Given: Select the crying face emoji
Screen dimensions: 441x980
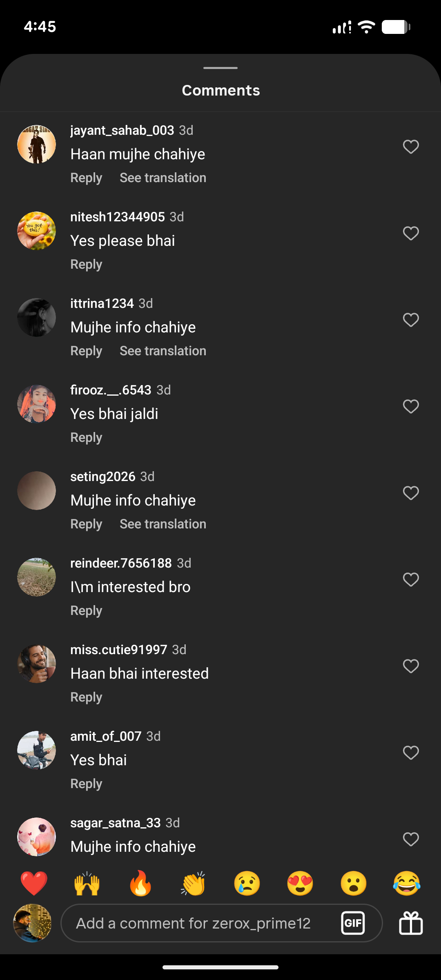Looking at the screenshot, I should point(247,883).
